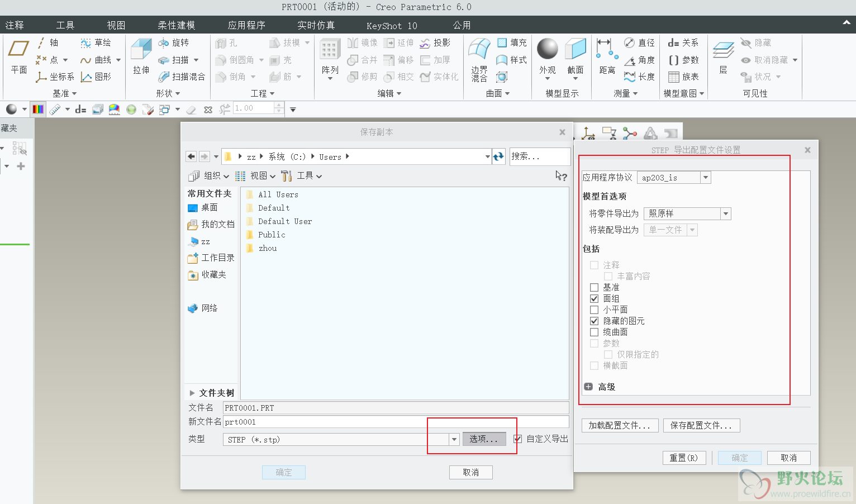Image resolution: width=856 pixels, height=504 pixels.
Task: Enable the 基准 checkbox in STEP settings
Action: pos(594,287)
